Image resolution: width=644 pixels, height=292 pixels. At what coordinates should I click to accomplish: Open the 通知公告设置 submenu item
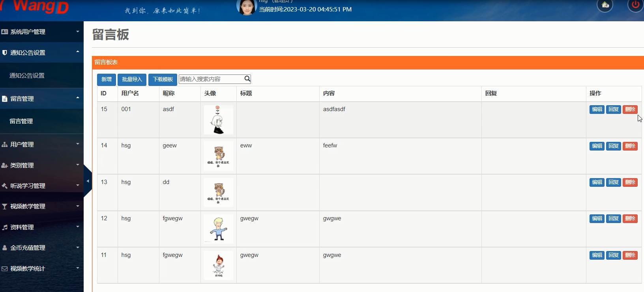click(27, 75)
